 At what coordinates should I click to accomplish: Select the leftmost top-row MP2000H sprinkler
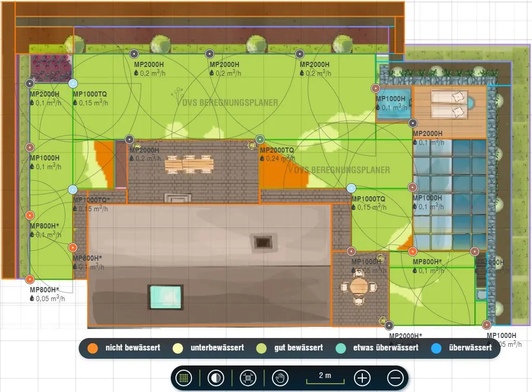click(x=134, y=53)
